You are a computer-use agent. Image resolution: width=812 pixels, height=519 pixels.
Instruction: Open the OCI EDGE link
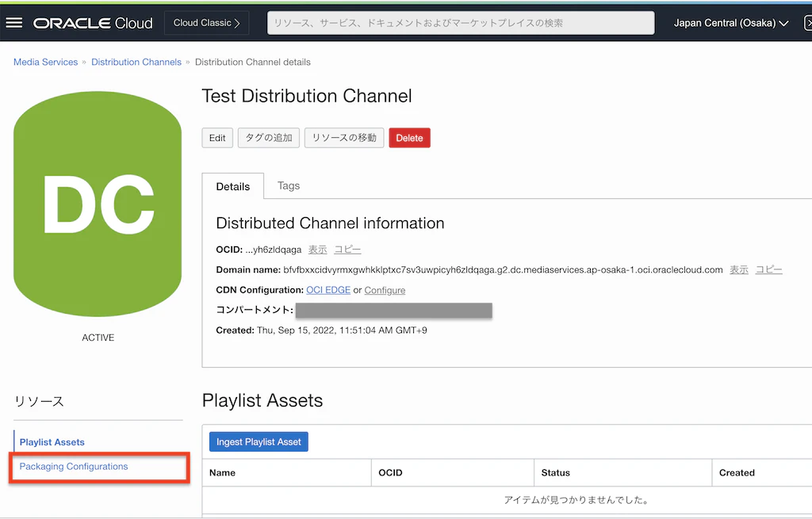(x=328, y=290)
